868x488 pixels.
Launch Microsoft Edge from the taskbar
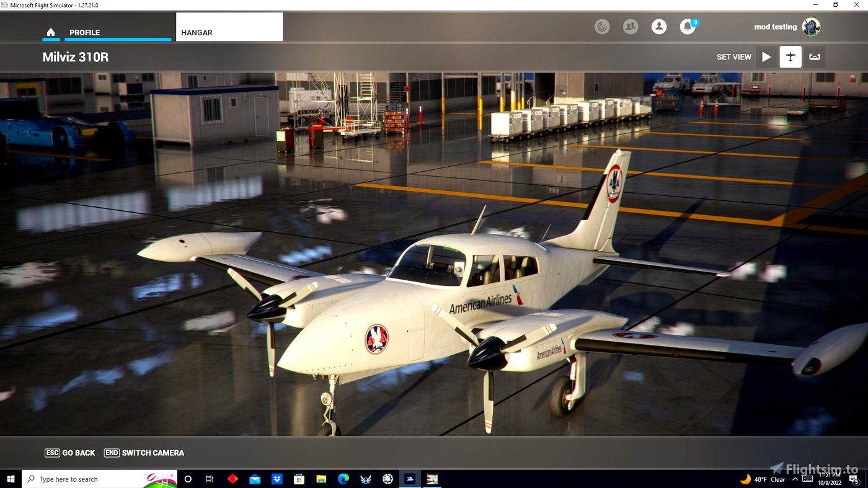[343, 479]
